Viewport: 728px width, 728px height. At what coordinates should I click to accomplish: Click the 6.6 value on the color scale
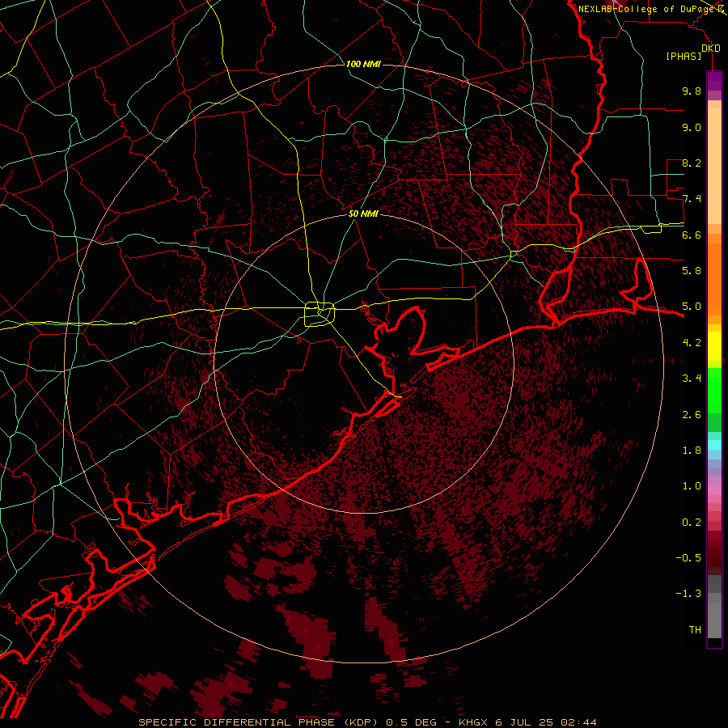tap(692, 235)
